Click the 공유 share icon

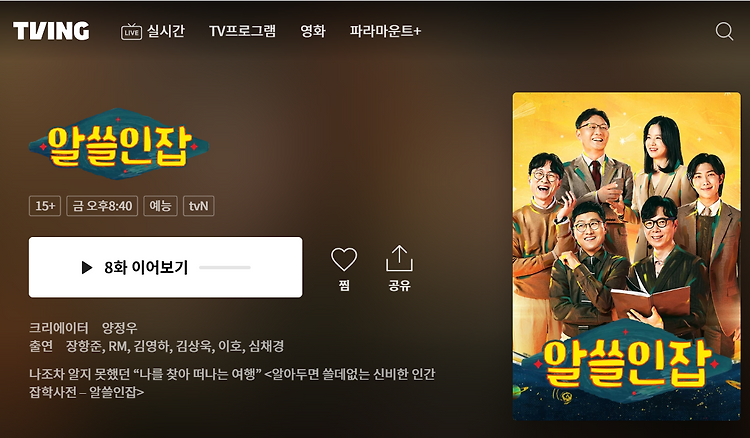(x=399, y=259)
